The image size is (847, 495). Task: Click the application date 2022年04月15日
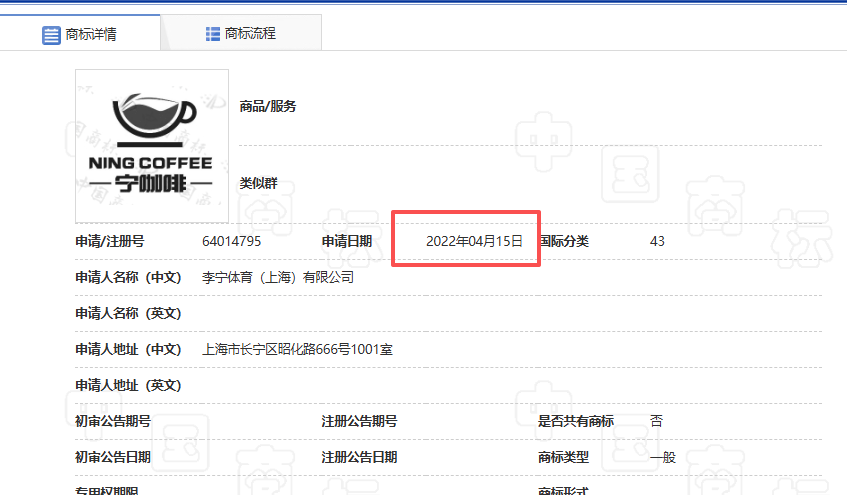(x=474, y=241)
